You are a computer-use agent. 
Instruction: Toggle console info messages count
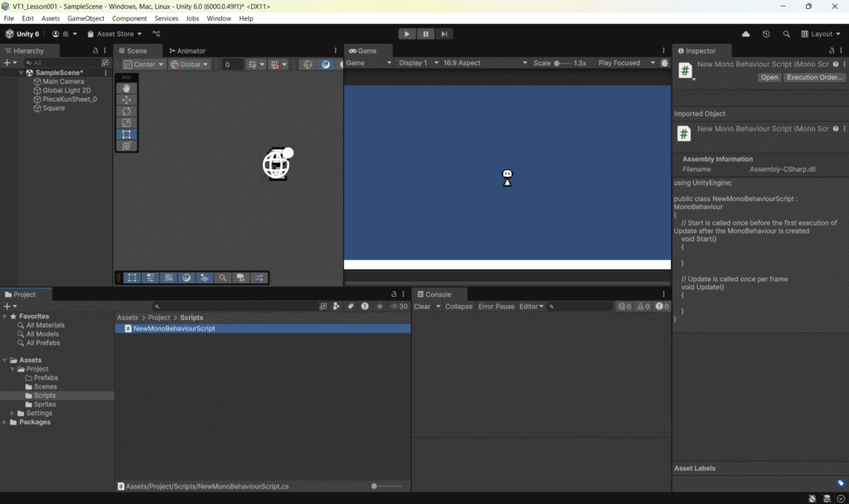624,307
